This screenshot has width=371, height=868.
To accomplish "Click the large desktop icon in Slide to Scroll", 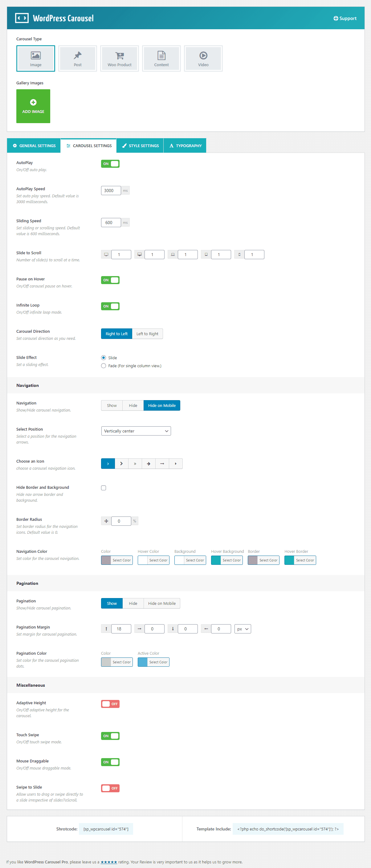I will click(x=106, y=255).
